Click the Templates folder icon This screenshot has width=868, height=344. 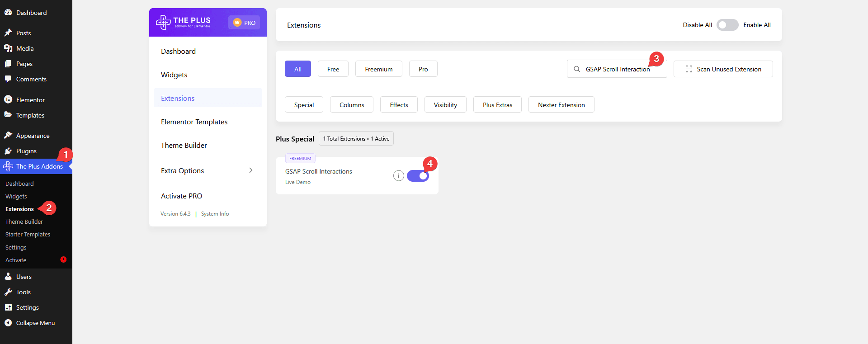[x=8, y=115]
